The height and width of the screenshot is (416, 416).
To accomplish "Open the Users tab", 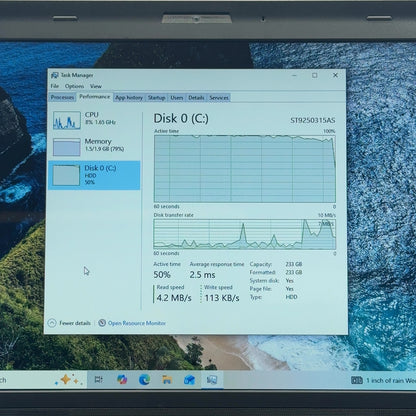I will [177, 98].
